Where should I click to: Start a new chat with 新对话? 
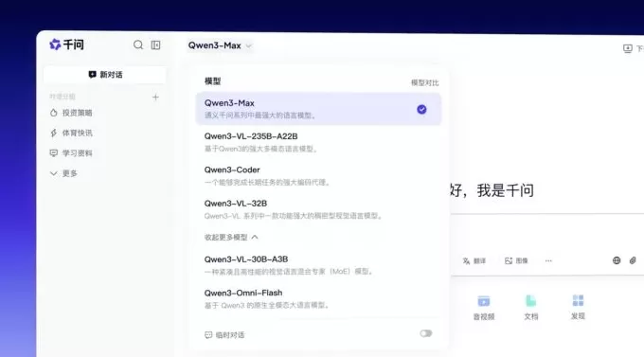click(x=105, y=75)
